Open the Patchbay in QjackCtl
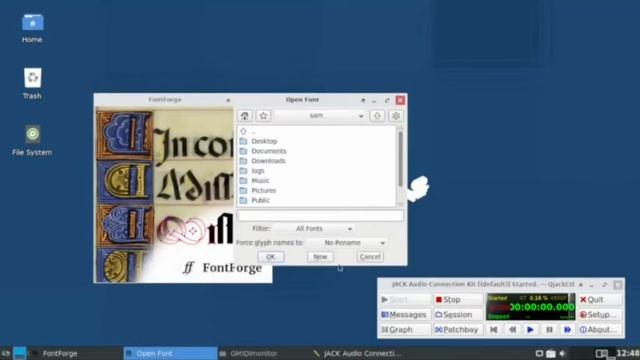This screenshot has height=360, width=640. [458, 329]
